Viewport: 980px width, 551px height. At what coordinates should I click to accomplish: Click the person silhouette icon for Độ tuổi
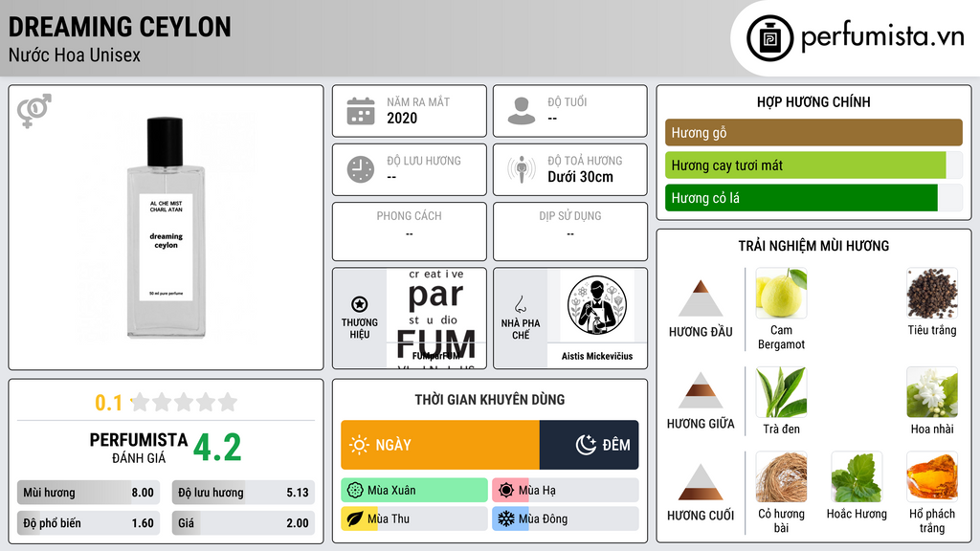tap(522, 111)
